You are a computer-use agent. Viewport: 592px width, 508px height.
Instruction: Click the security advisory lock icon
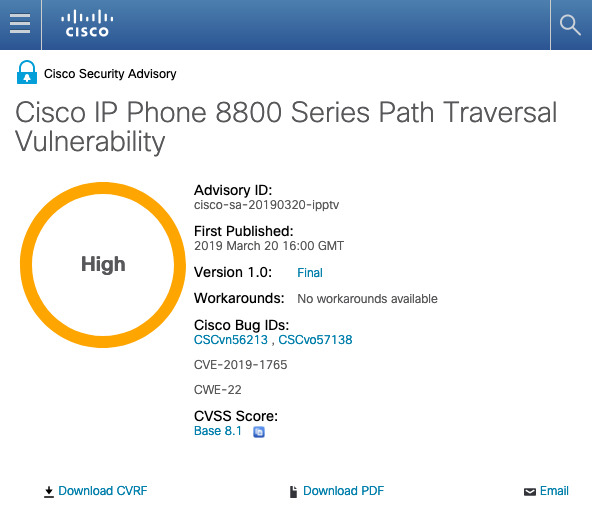[27, 72]
